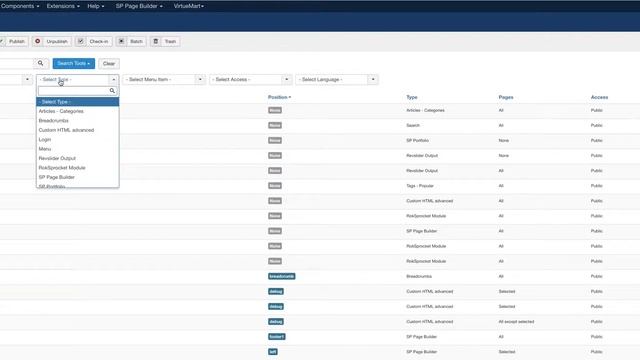The width and height of the screenshot is (640, 360).
Task: Click the magnifier search button beside Search Tools
Action: 40,63
